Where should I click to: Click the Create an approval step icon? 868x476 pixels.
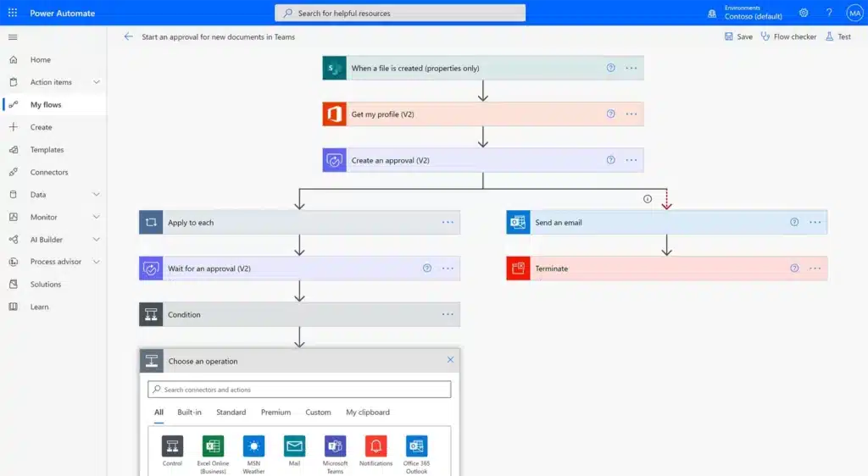tap(334, 160)
